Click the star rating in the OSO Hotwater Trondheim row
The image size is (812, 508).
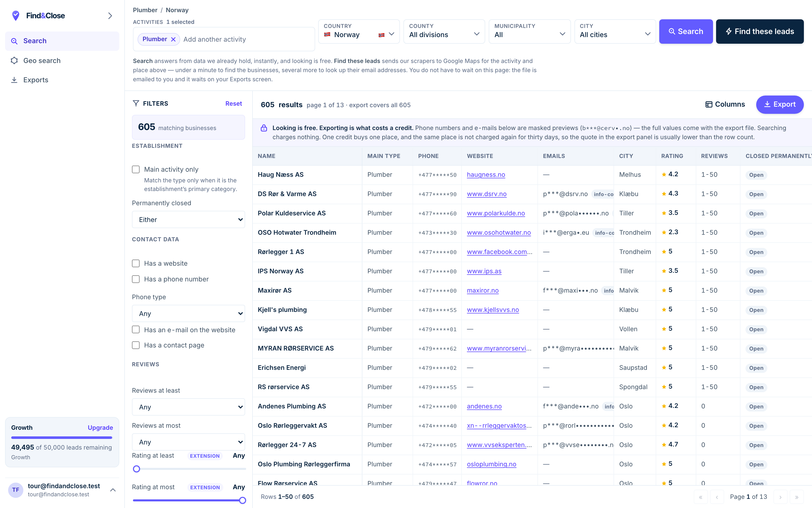pyautogui.click(x=670, y=232)
